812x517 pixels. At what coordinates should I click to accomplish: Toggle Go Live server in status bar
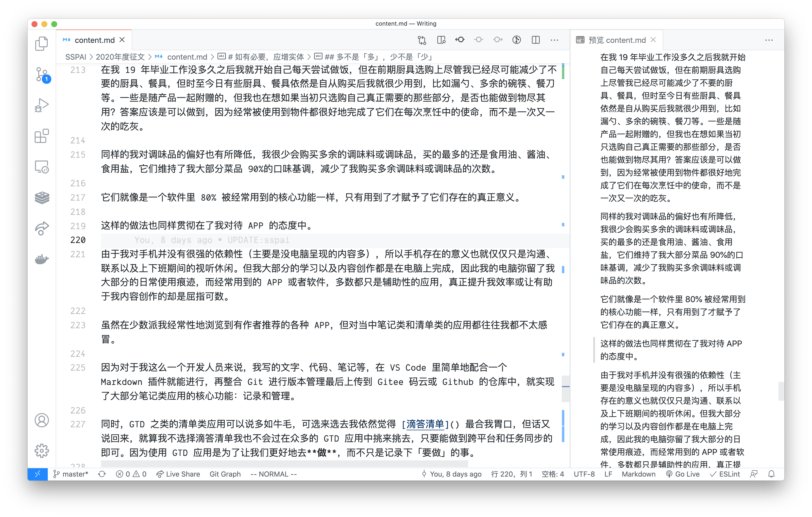(683, 474)
